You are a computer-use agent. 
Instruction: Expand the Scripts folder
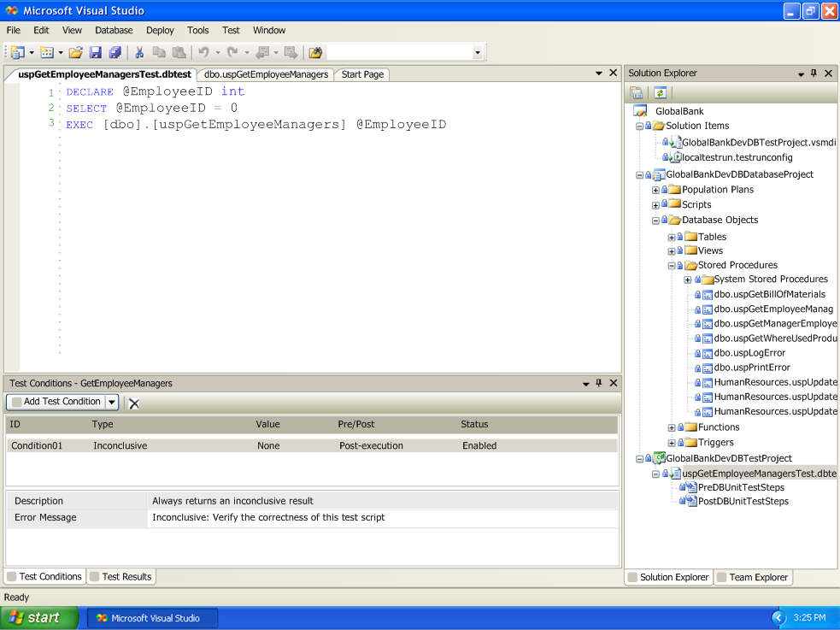tap(655, 205)
